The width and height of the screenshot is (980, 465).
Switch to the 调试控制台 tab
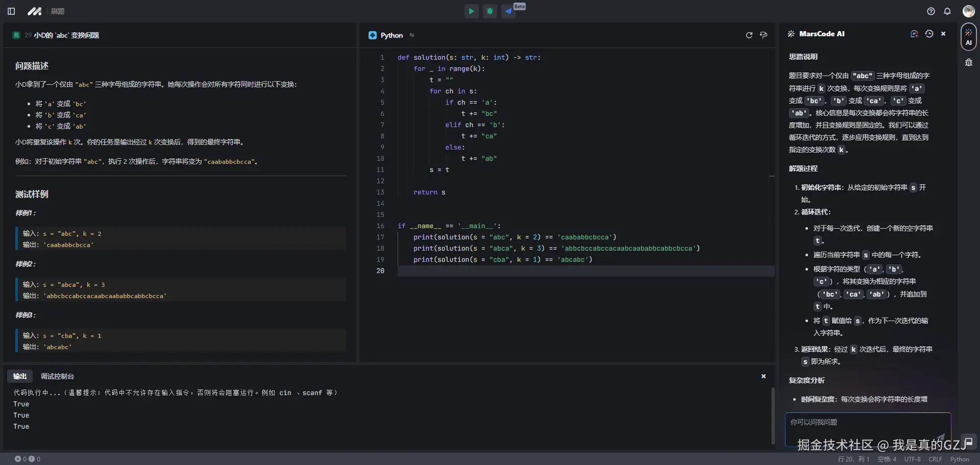coord(57,376)
